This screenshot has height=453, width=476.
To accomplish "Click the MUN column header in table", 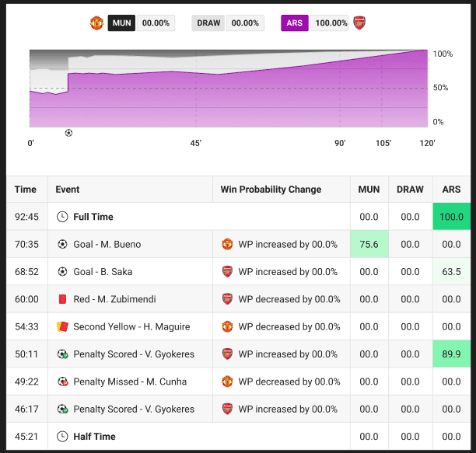I will pyautogui.click(x=369, y=190).
